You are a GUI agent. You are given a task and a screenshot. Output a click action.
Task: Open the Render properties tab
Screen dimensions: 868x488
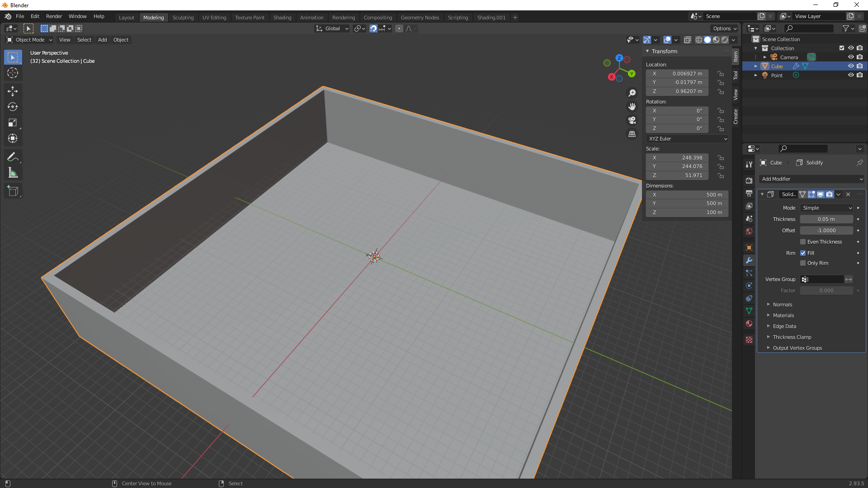click(749, 180)
